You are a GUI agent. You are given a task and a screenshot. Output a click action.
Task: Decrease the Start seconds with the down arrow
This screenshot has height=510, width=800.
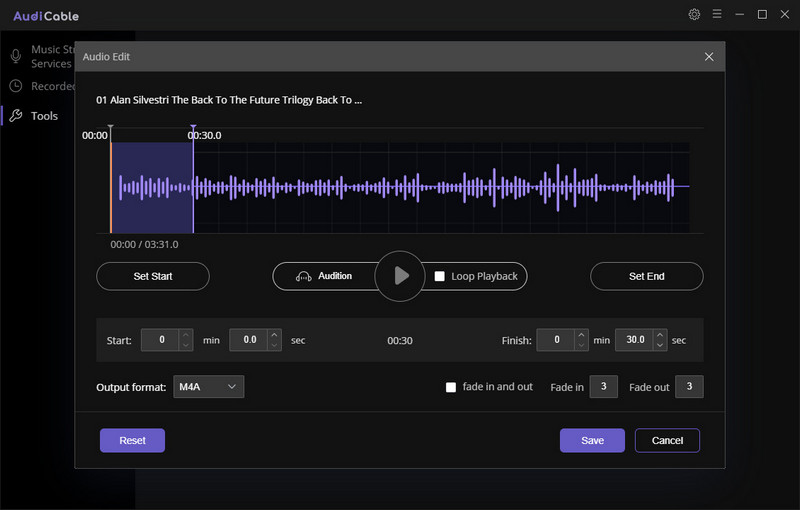(x=274, y=345)
